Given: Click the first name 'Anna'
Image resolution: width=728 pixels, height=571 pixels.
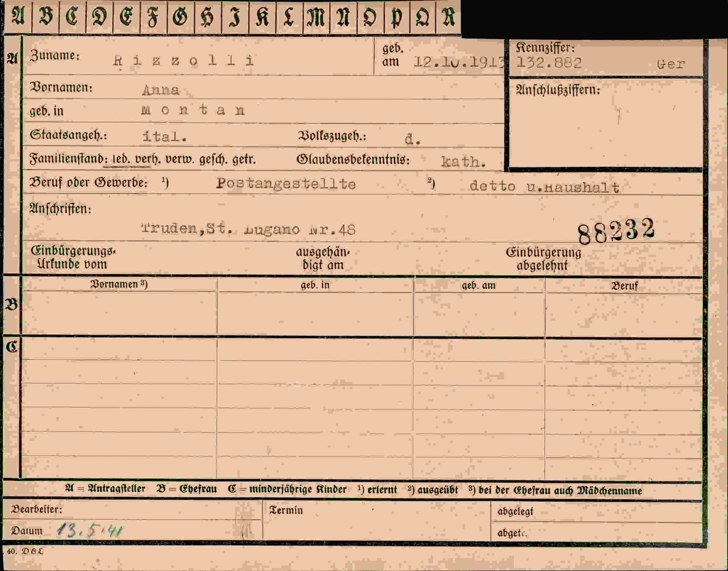Looking at the screenshot, I should pyautogui.click(x=161, y=90).
